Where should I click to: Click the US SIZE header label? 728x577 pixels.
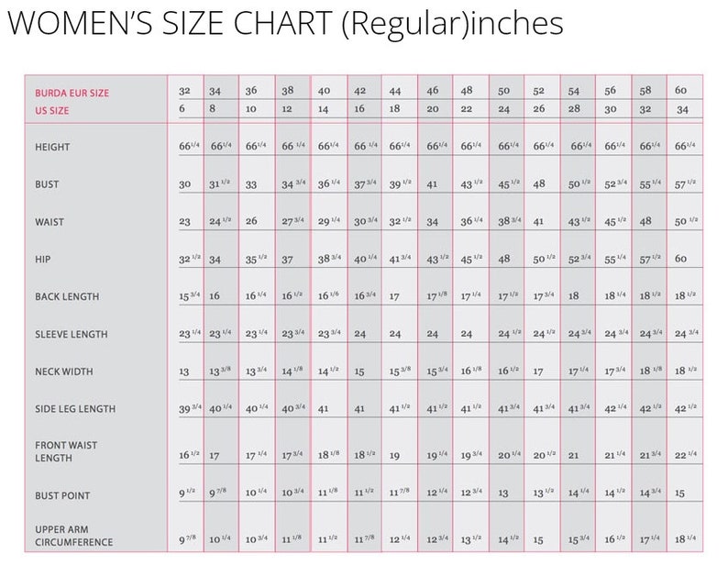52,111
